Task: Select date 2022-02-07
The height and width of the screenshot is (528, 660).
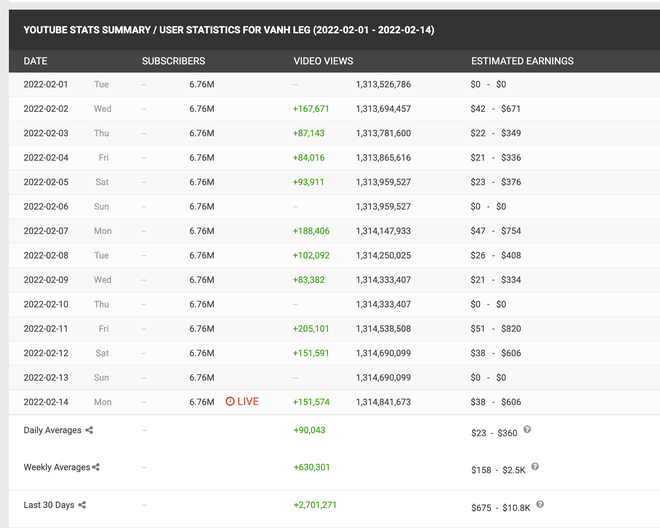Action: [x=45, y=231]
